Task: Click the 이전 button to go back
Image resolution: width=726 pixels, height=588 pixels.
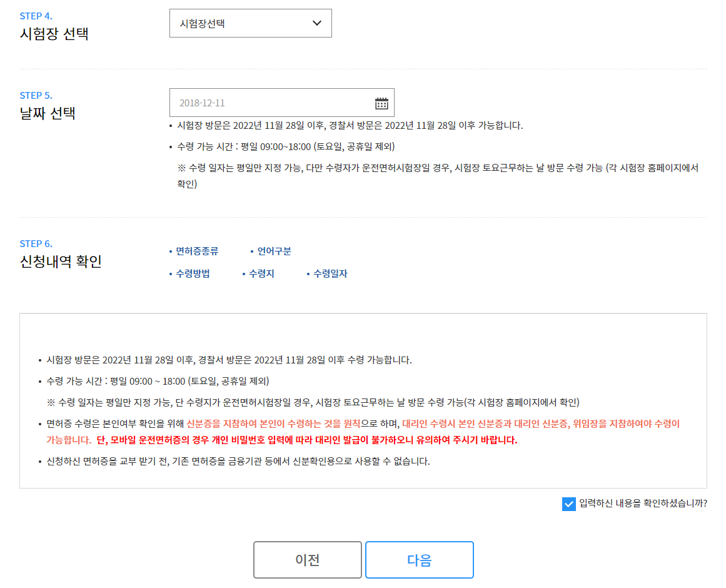Action: (307, 559)
